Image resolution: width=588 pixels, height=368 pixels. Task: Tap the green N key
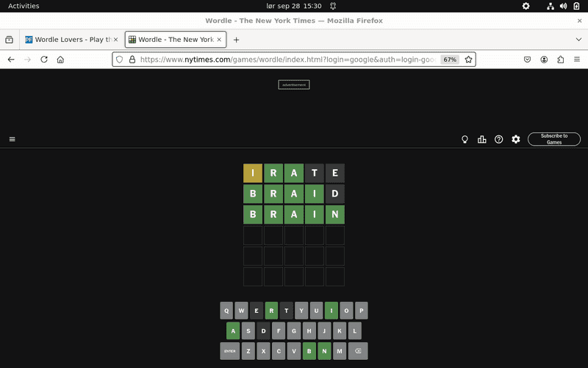point(324,351)
